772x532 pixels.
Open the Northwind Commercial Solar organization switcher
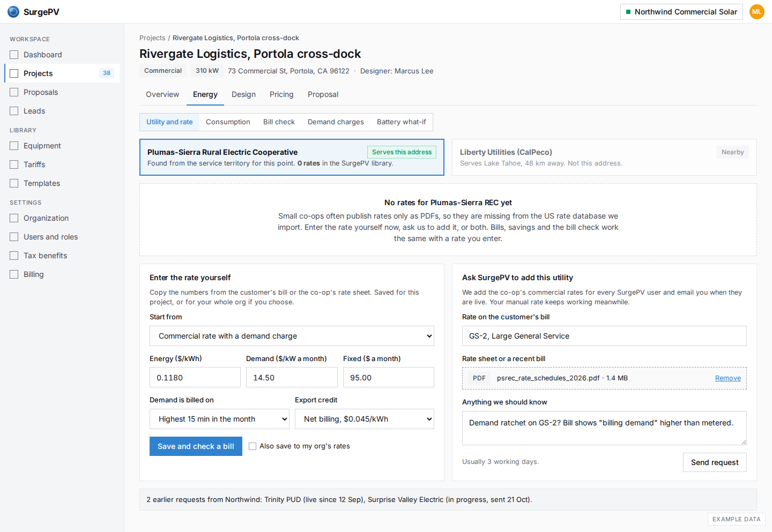pos(681,12)
